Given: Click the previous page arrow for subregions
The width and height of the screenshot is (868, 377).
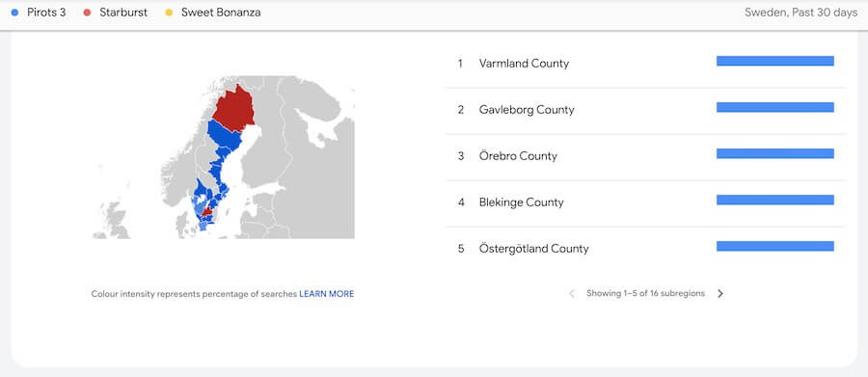Looking at the screenshot, I should pos(572,294).
